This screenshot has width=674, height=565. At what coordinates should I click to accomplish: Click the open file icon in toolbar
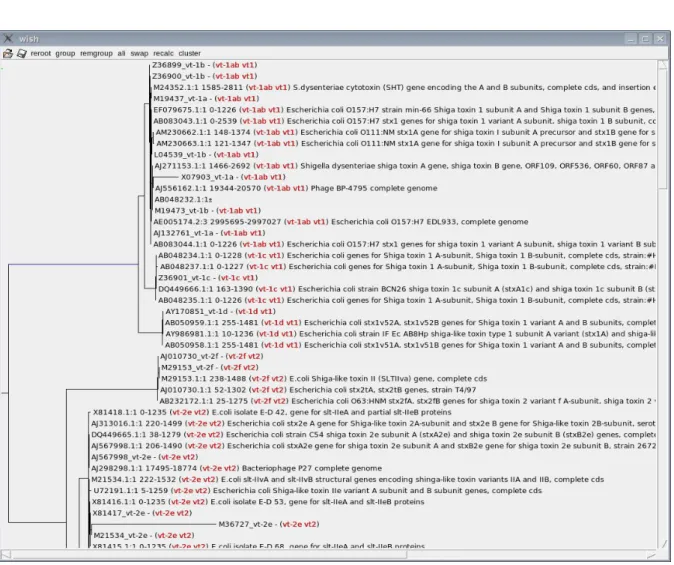click(8, 53)
